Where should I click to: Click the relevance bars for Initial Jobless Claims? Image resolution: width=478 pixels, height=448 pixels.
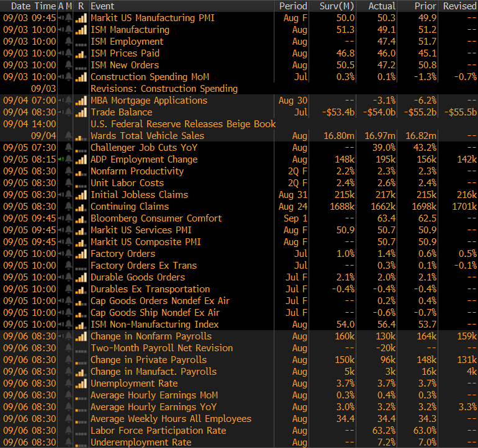click(81, 195)
